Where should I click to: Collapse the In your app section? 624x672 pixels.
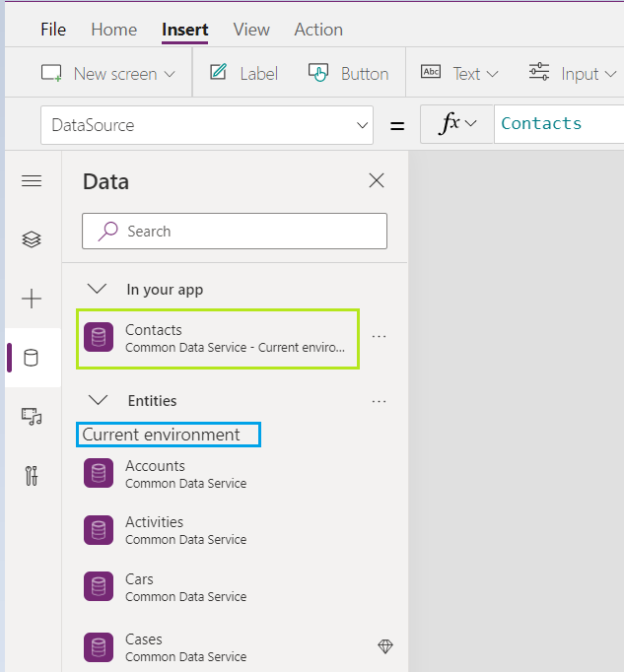[x=97, y=290]
